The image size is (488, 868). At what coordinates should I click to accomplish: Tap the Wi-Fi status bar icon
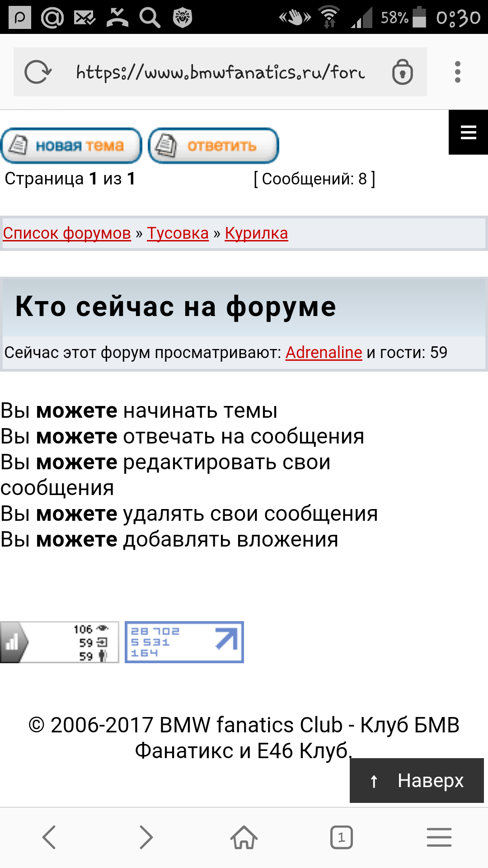pos(329,17)
